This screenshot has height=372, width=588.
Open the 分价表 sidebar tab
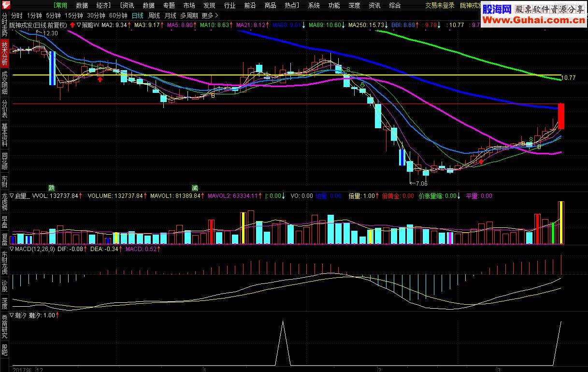[x=4, y=109]
